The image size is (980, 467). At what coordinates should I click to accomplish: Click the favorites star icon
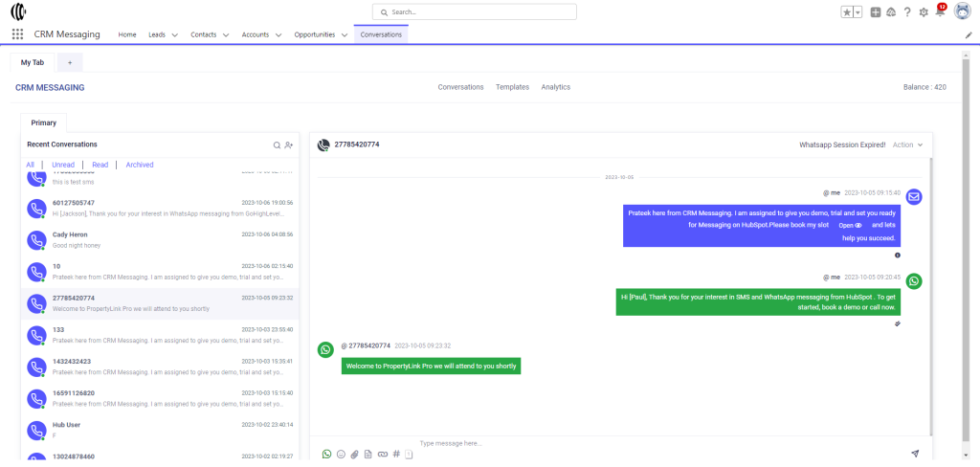(x=848, y=11)
